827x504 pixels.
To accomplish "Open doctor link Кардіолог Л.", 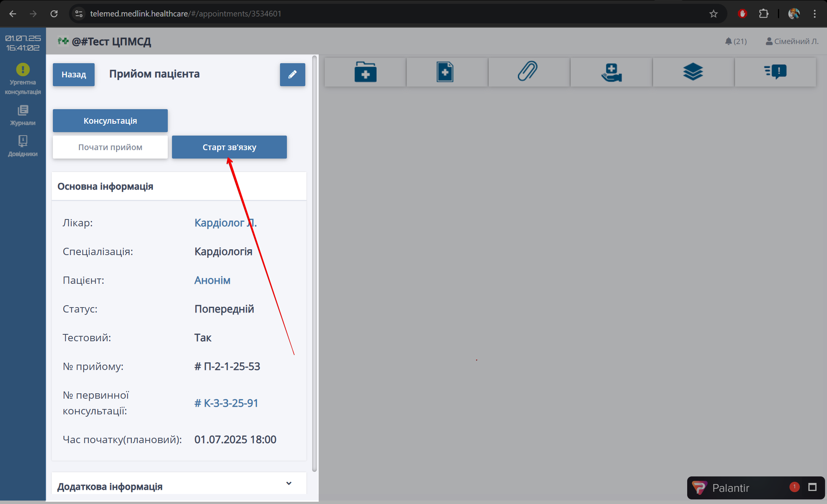I will [x=225, y=223].
